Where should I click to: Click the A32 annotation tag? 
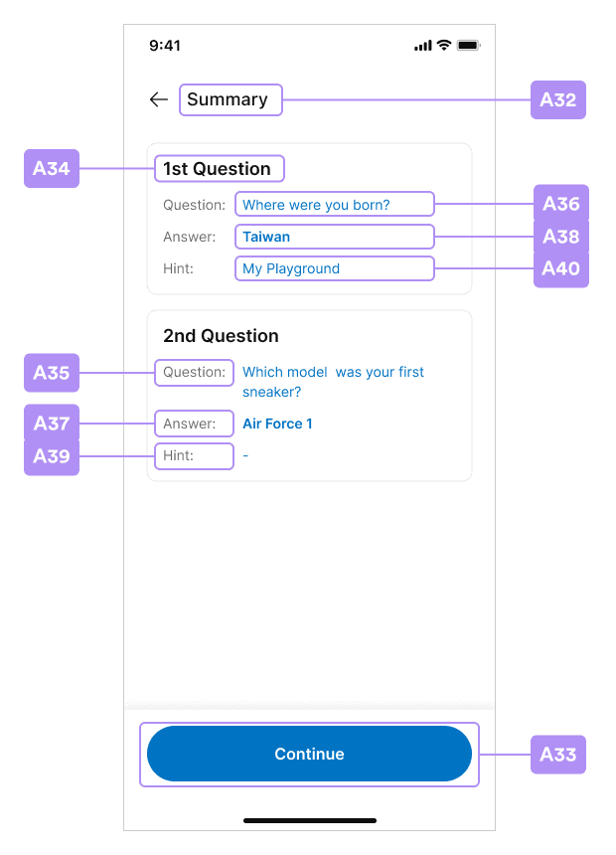coord(557,99)
